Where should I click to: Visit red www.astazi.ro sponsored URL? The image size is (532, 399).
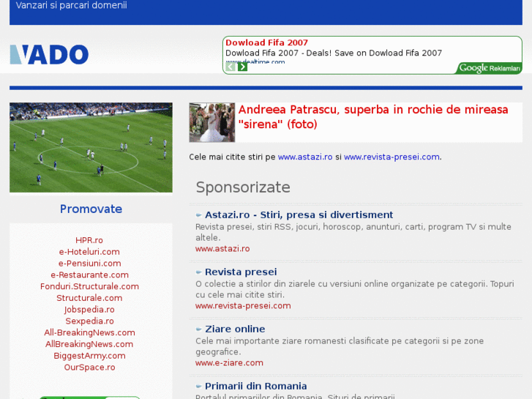point(222,249)
